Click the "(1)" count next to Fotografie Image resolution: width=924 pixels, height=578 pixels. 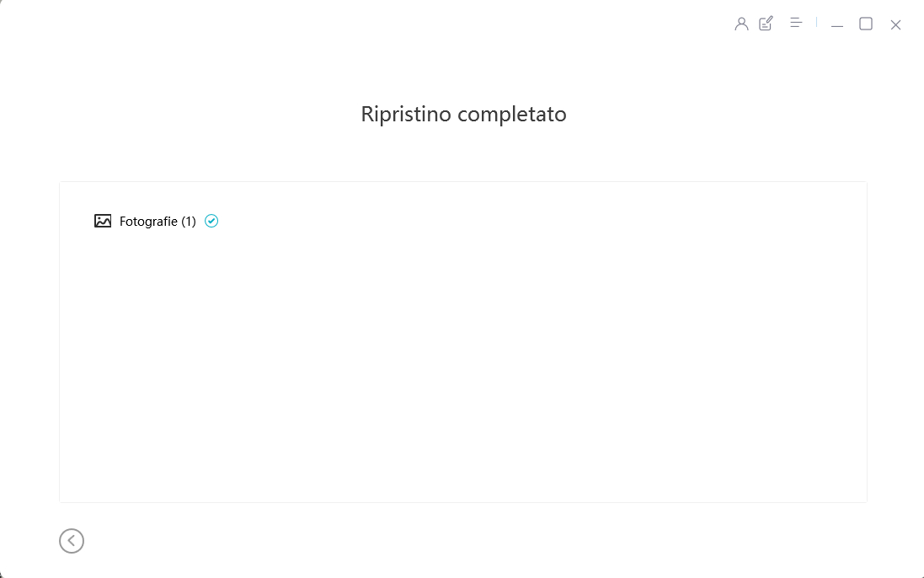tap(189, 222)
